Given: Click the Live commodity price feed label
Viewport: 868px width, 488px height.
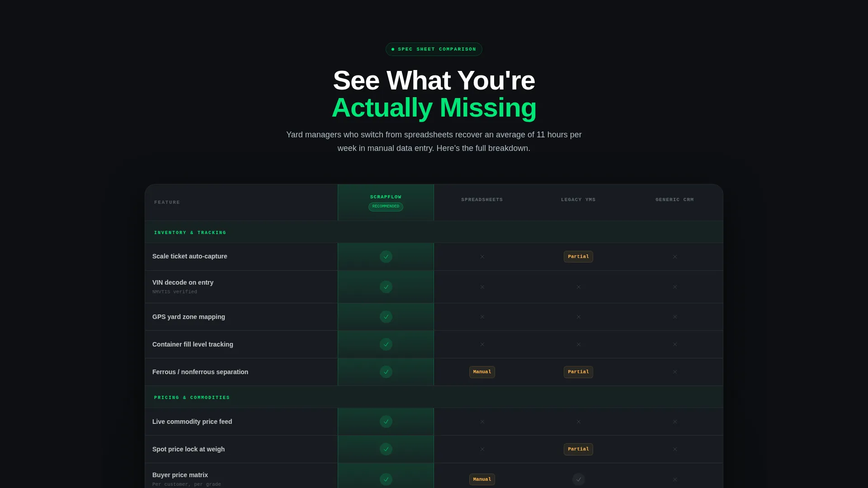Looking at the screenshot, I should pos(192,422).
